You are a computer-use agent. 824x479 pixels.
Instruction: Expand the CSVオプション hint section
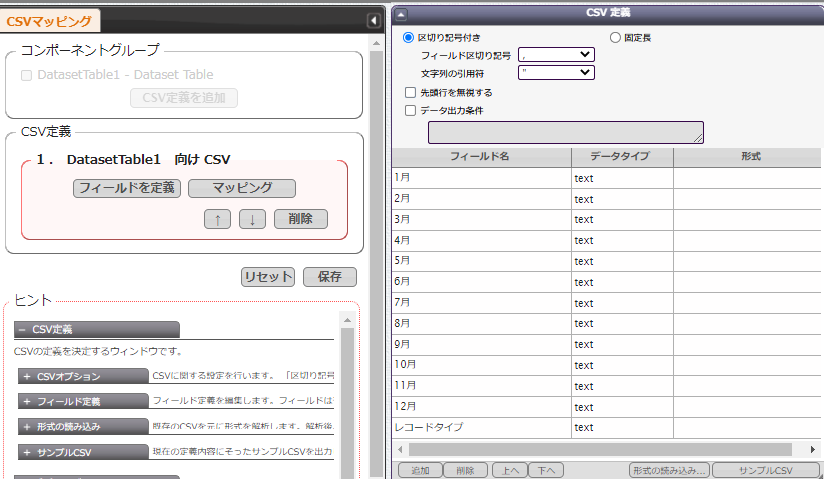pyautogui.click(x=83, y=376)
